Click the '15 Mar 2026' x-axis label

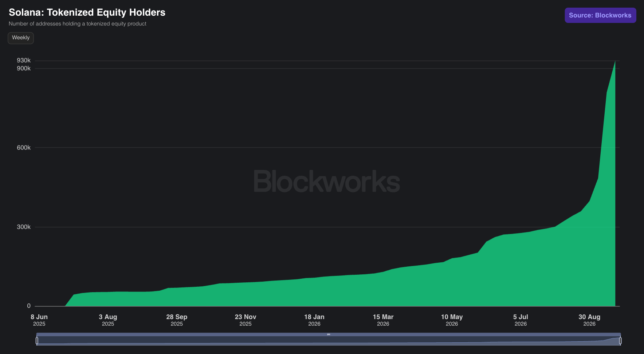click(x=383, y=320)
